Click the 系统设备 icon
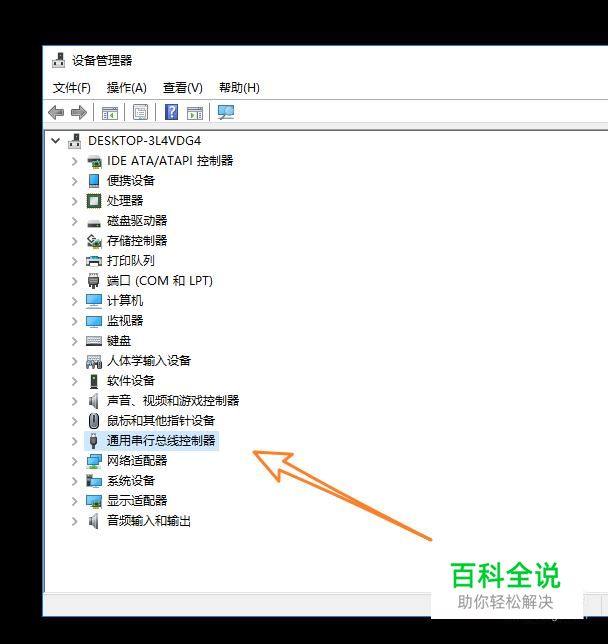 point(94,481)
